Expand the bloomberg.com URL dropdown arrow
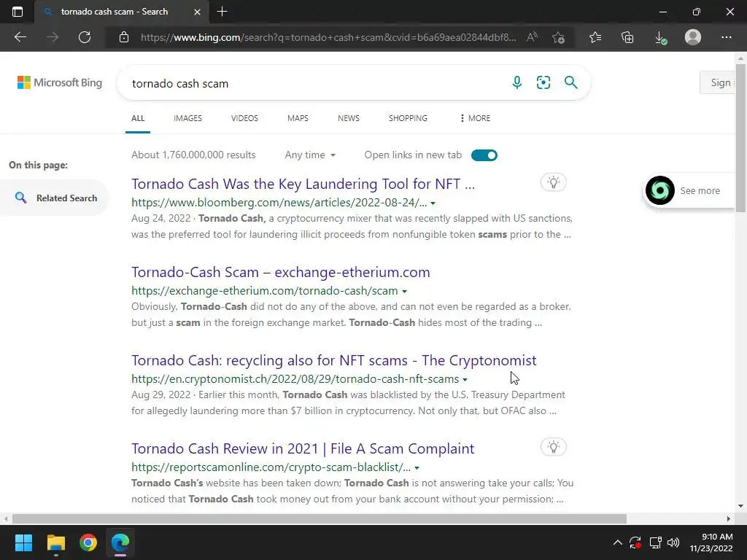The image size is (747, 560). click(x=433, y=203)
